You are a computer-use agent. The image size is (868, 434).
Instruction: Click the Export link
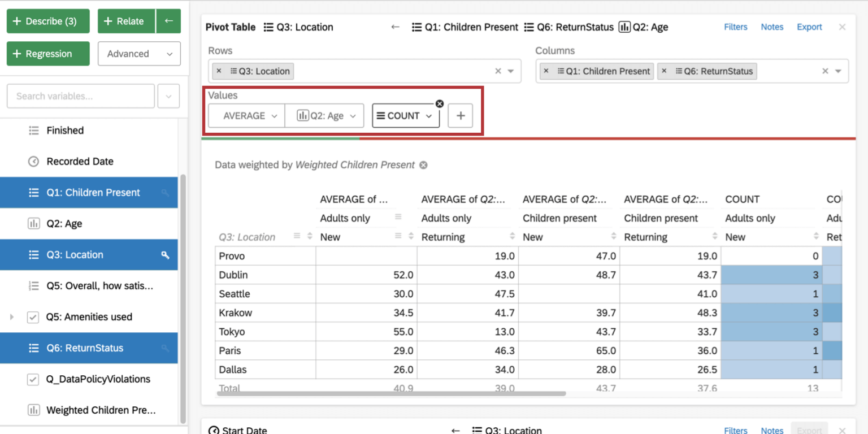[809, 26]
